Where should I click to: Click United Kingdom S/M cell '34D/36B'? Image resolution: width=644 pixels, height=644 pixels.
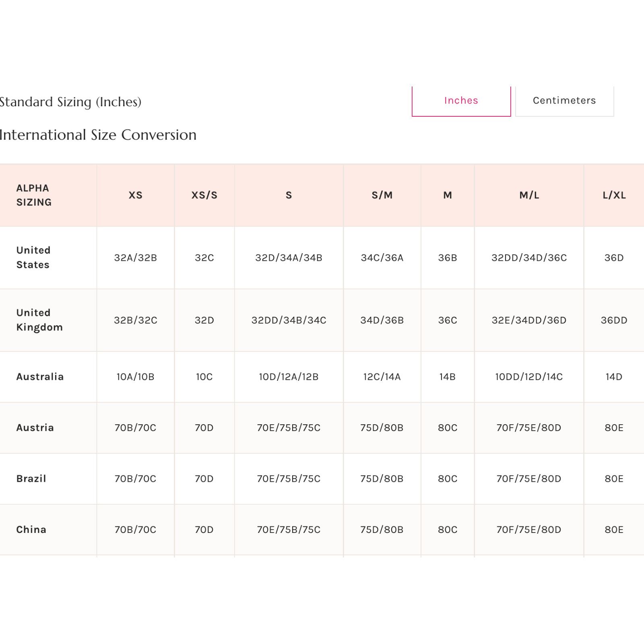pos(382,320)
